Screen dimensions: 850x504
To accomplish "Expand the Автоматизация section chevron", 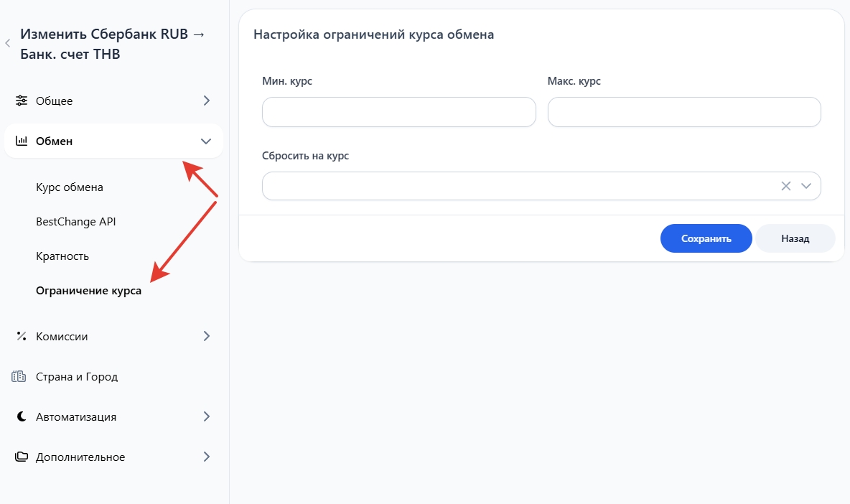I will (207, 416).
